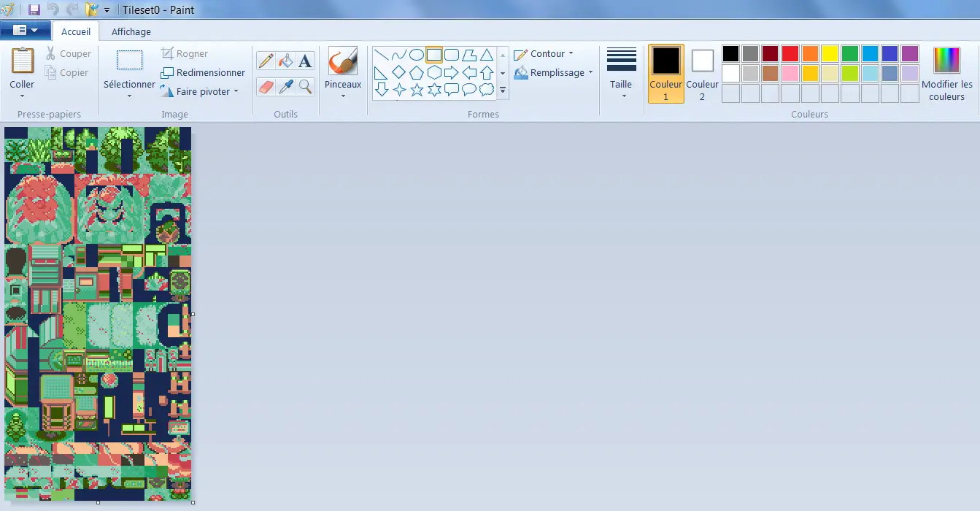
Task: Select the Pencil tool
Action: [x=266, y=61]
